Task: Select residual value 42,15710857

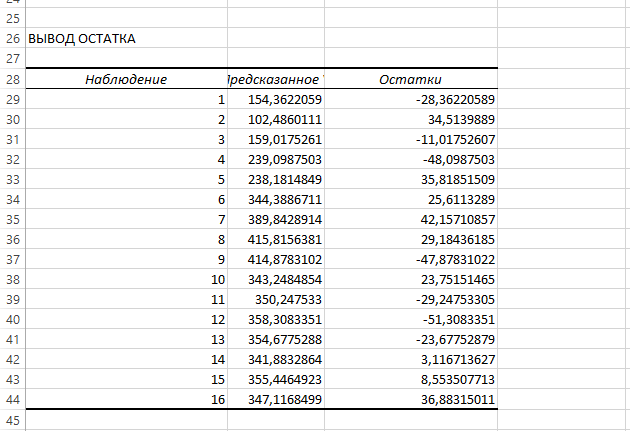Action: [411, 219]
